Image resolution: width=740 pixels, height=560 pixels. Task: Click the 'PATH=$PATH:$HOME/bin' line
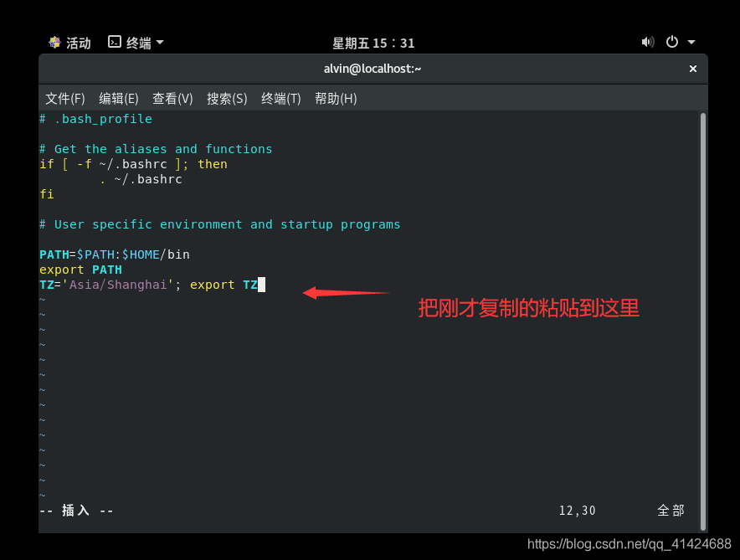pos(115,254)
